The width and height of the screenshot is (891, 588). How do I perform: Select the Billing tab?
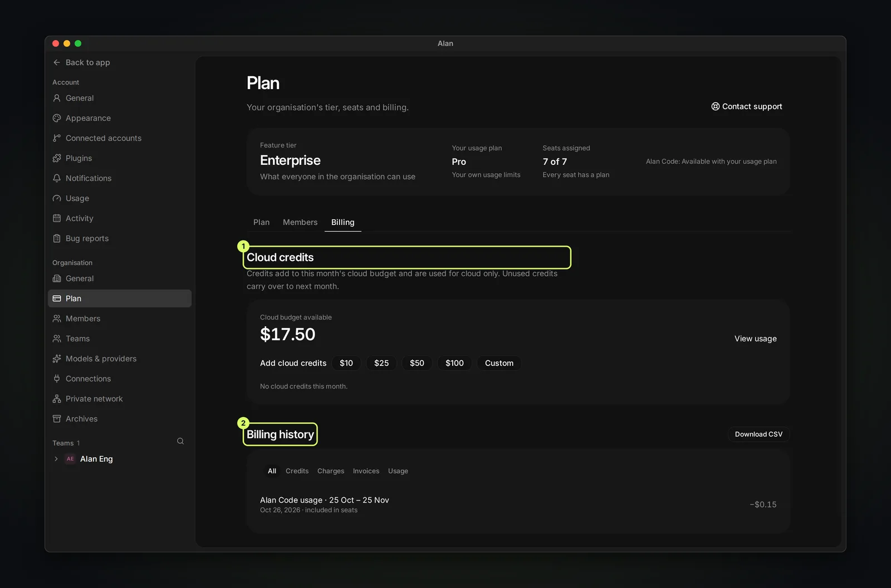click(x=342, y=222)
